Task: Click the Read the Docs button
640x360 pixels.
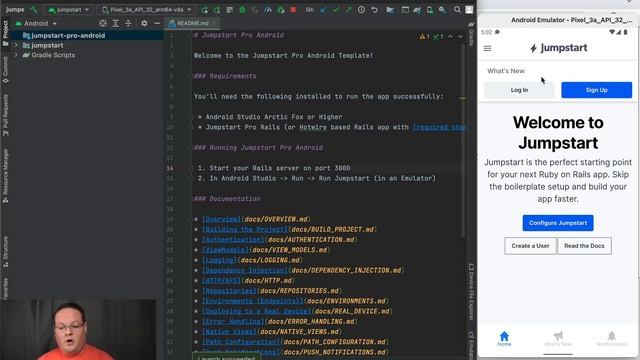Action: click(x=584, y=246)
